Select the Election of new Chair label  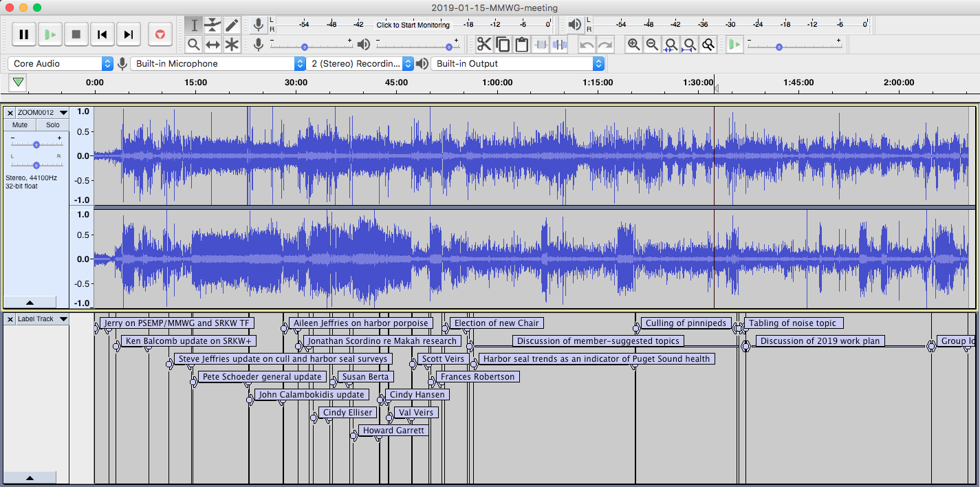(x=496, y=323)
